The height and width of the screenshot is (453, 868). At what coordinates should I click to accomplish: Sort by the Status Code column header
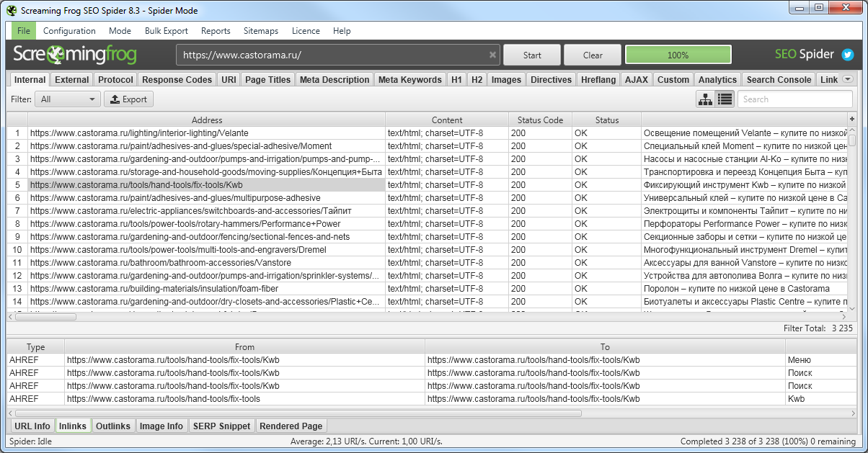[541, 120]
